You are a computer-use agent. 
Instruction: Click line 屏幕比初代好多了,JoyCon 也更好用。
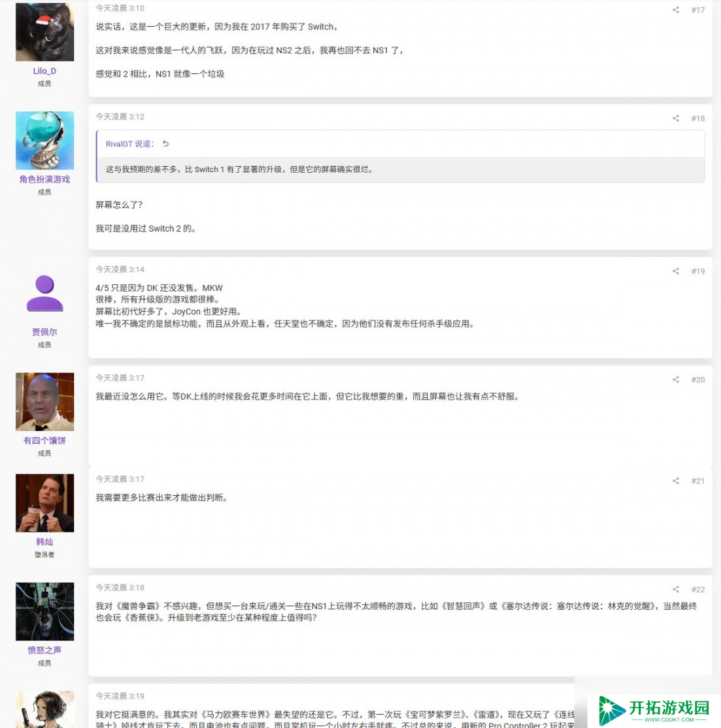pos(168,312)
